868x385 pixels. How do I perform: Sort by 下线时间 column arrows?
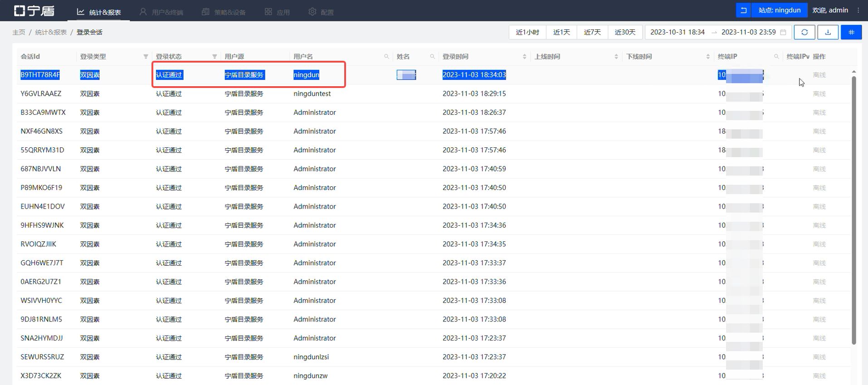pyautogui.click(x=708, y=57)
